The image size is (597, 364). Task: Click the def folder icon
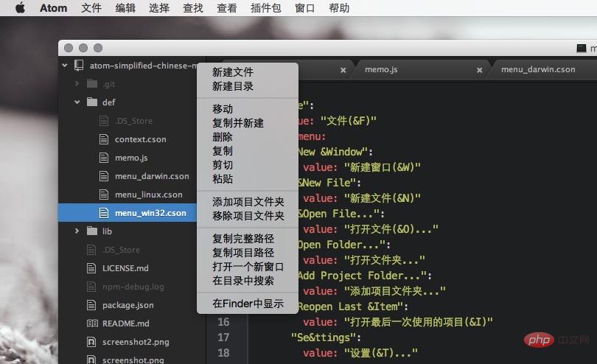click(91, 102)
